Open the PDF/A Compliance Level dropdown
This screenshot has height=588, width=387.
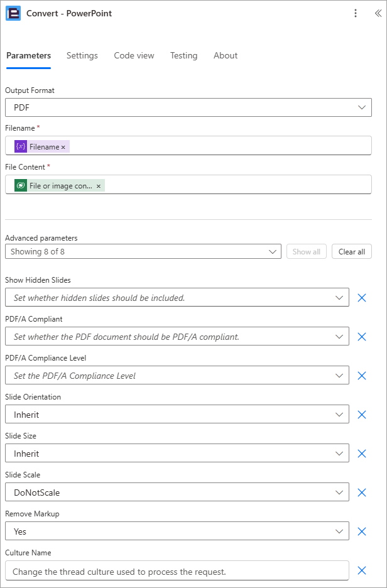click(177, 376)
